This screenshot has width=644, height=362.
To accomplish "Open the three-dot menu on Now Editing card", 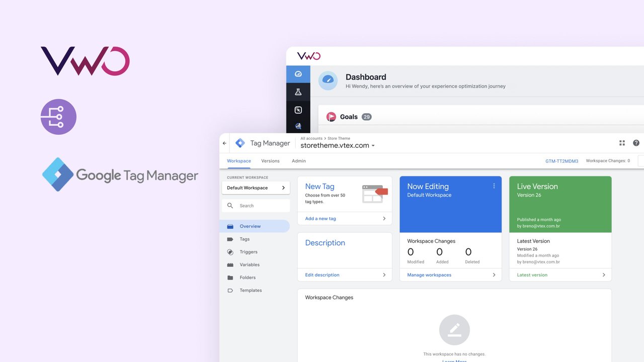I will 494,186.
